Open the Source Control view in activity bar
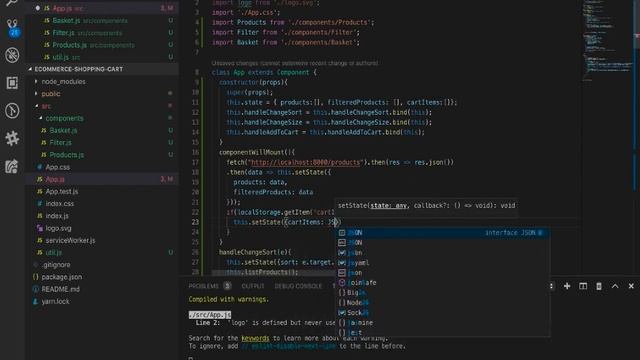Image resolution: width=640 pixels, height=360 pixels. tap(12, 28)
